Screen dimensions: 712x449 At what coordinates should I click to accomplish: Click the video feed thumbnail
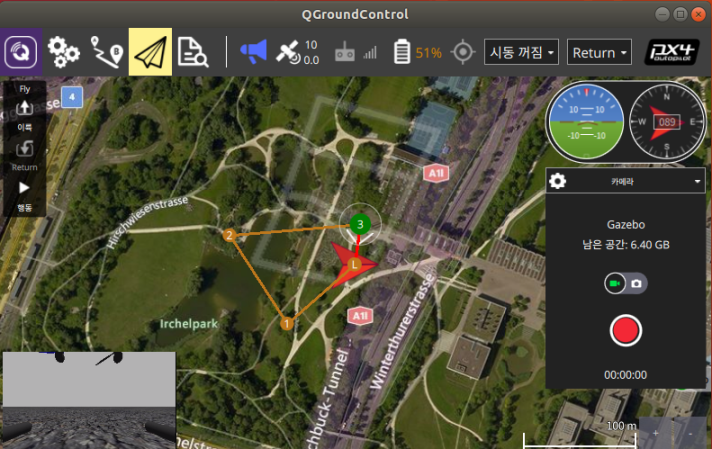click(89, 400)
